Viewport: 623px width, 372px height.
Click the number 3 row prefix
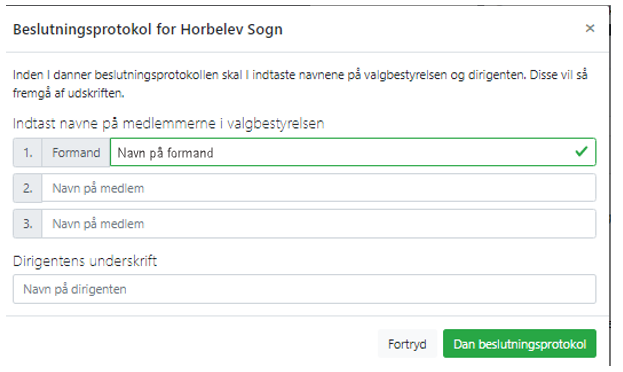click(x=27, y=224)
